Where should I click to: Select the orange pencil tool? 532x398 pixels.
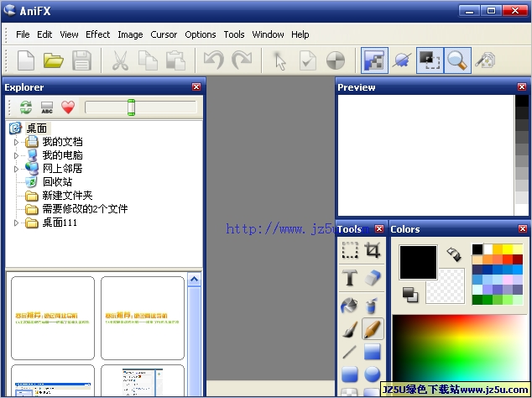[373, 328]
